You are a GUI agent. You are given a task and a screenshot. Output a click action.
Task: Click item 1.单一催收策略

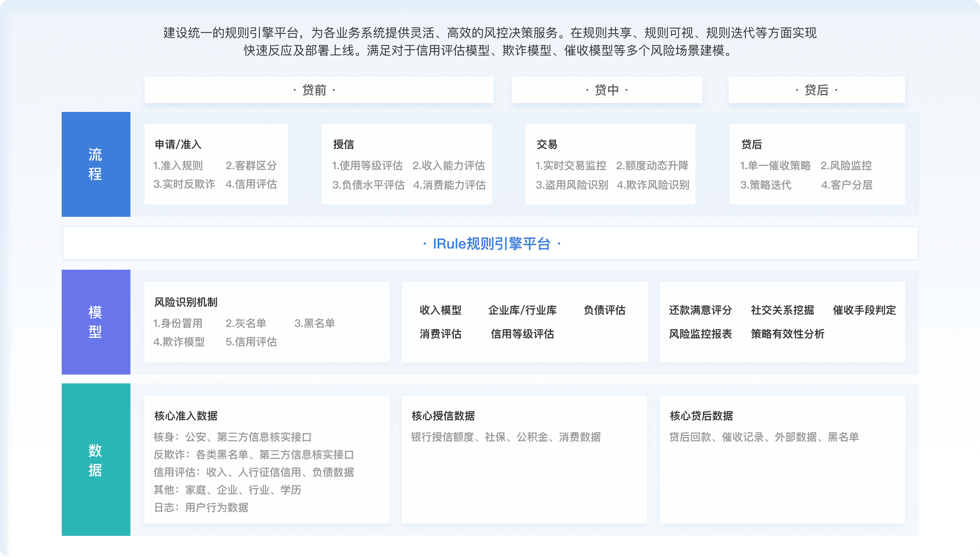pyautogui.click(x=775, y=166)
